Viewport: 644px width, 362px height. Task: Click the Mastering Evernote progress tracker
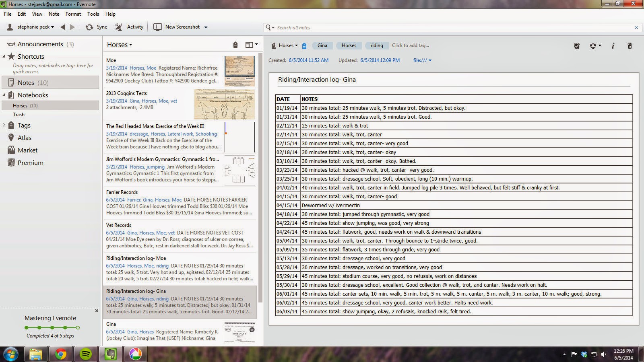click(x=52, y=327)
